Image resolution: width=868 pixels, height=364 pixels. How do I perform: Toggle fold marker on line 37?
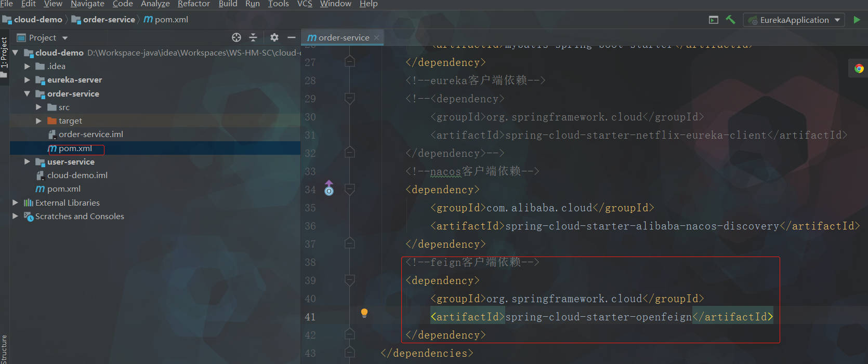pyautogui.click(x=350, y=244)
